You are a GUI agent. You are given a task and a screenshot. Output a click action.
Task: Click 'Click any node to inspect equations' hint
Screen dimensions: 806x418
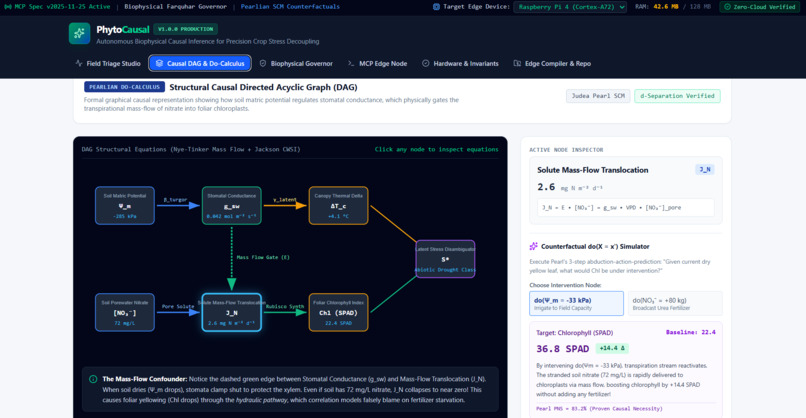[436, 149]
